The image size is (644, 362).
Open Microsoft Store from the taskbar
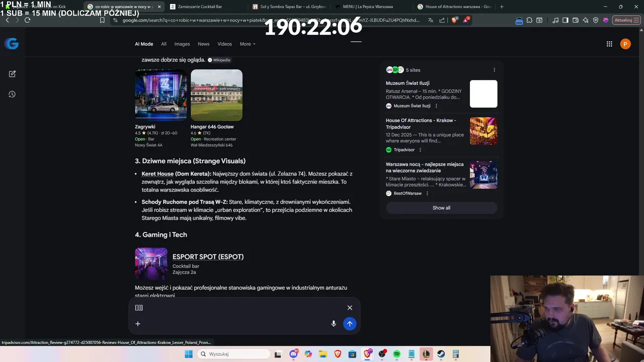point(352,354)
